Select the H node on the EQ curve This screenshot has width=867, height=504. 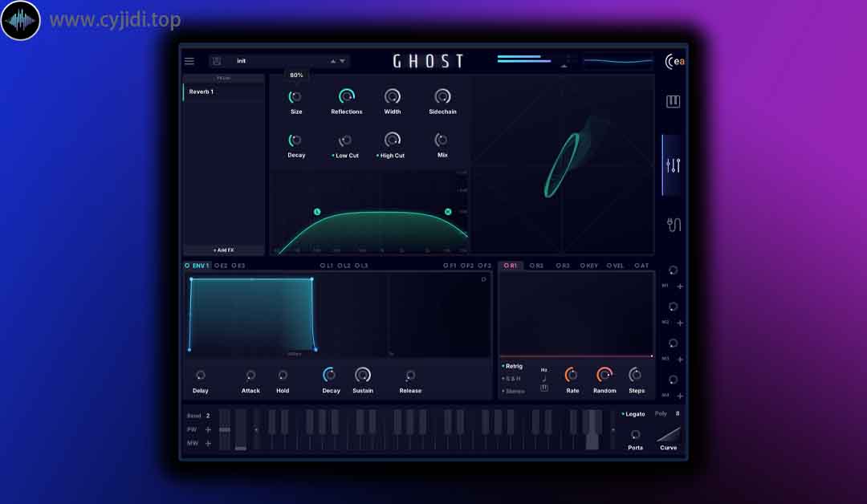[448, 212]
